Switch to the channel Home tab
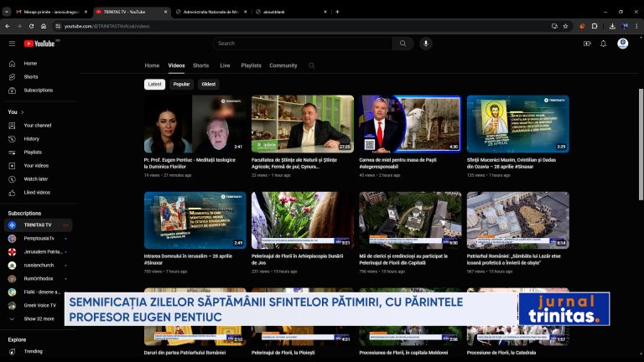 [x=152, y=65]
